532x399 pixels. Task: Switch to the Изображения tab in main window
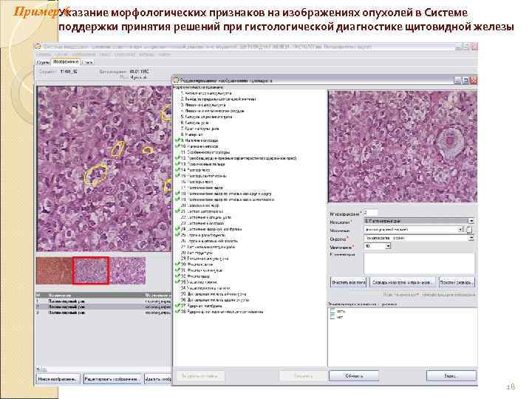tap(66, 62)
